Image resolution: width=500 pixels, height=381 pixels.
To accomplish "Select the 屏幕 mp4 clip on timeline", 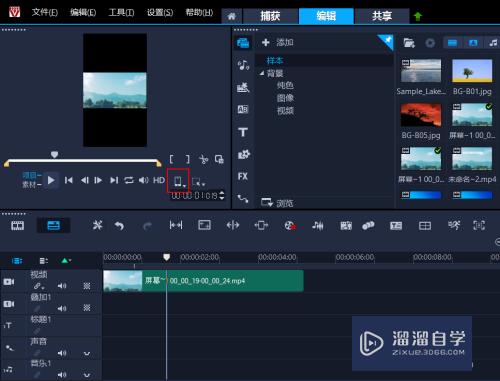I will click(203, 281).
